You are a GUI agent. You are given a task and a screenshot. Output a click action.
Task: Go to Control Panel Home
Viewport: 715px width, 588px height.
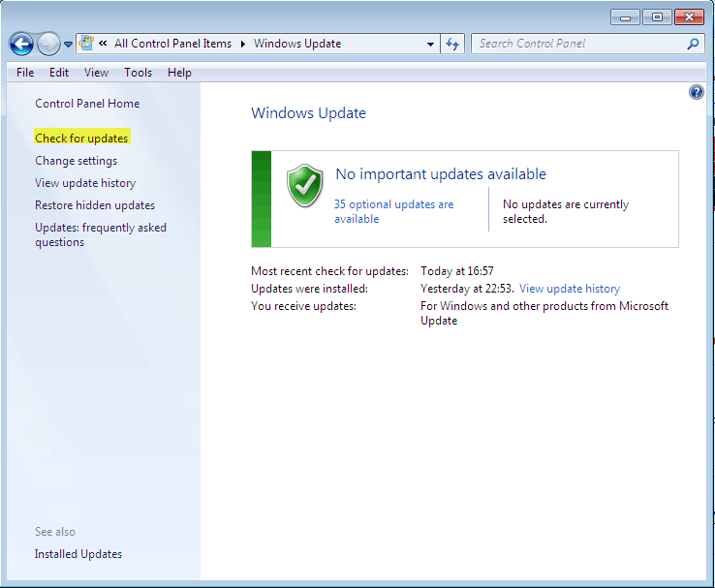pyautogui.click(x=87, y=104)
